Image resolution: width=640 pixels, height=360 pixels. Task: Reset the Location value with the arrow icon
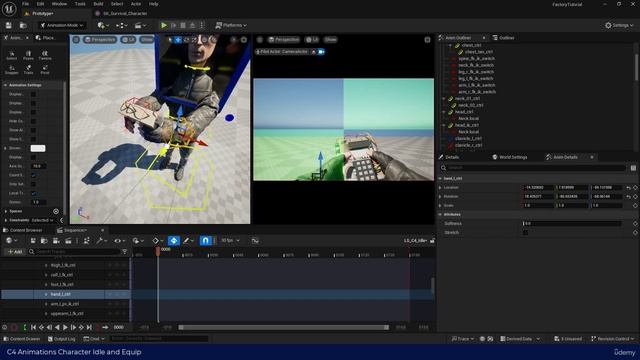[629, 188]
